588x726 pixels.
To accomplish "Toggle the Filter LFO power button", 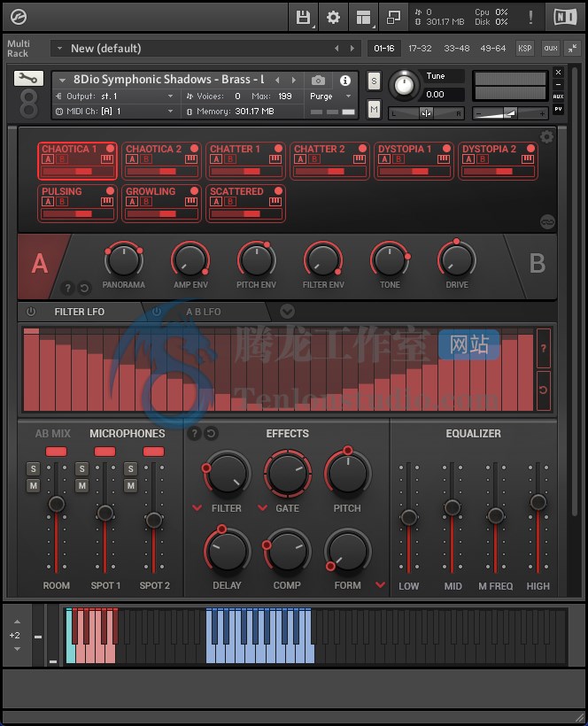I will click(x=31, y=312).
